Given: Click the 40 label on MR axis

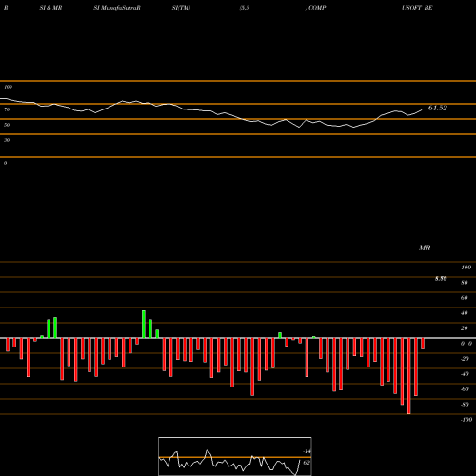Looking at the screenshot, I should tap(465, 313).
